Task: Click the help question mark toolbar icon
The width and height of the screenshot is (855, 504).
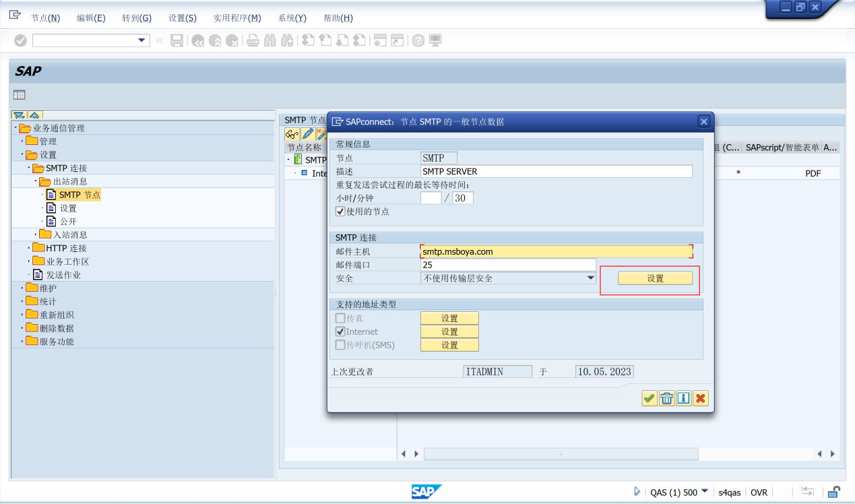Action: 418,40
